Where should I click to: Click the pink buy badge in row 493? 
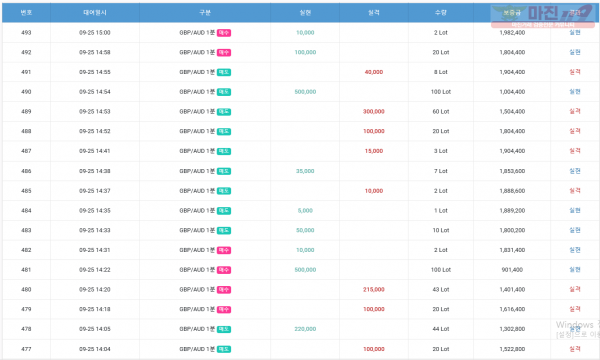point(224,33)
